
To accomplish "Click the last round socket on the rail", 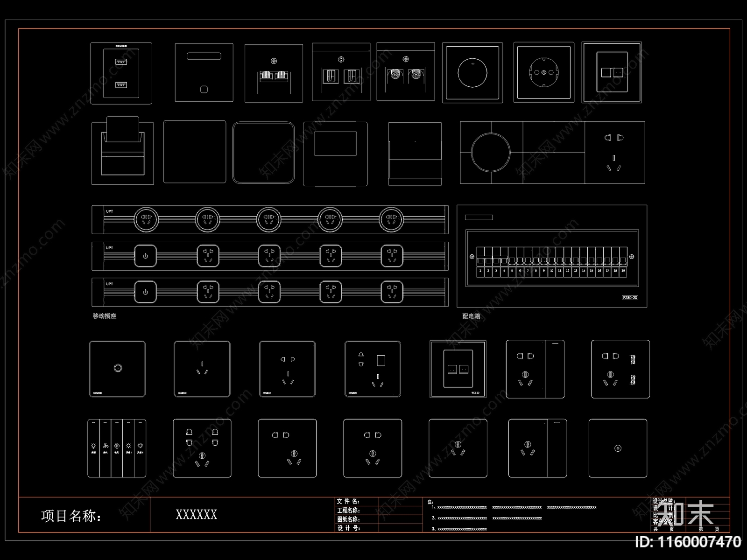I will pyautogui.click(x=391, y=219).
